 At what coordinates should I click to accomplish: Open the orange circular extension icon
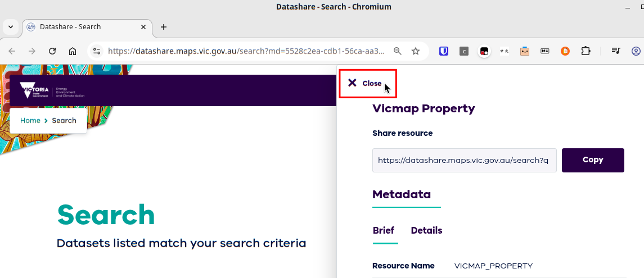tap(565, 51)
